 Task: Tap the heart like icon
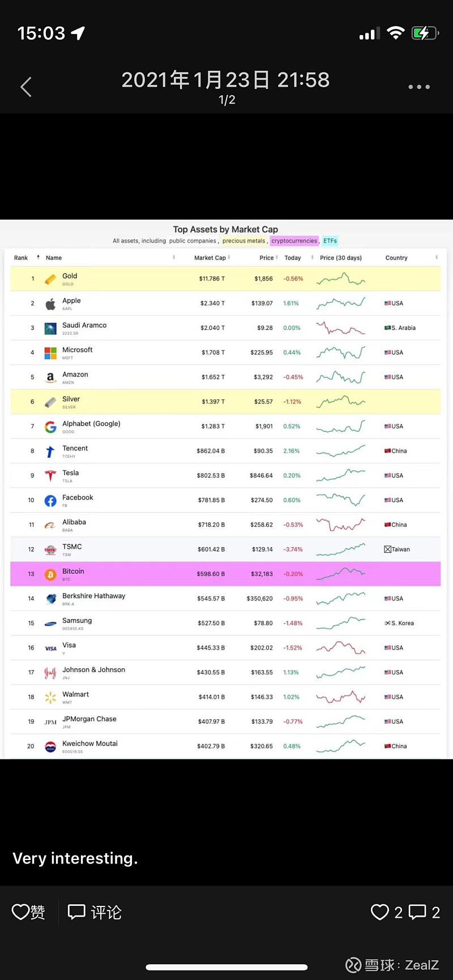click(21, 912)
